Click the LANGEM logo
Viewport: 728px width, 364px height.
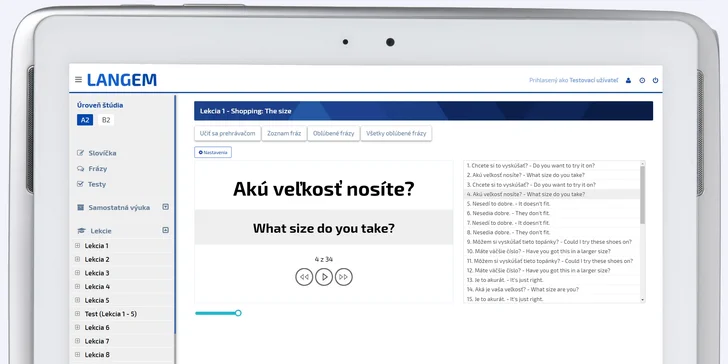point(122,80)
